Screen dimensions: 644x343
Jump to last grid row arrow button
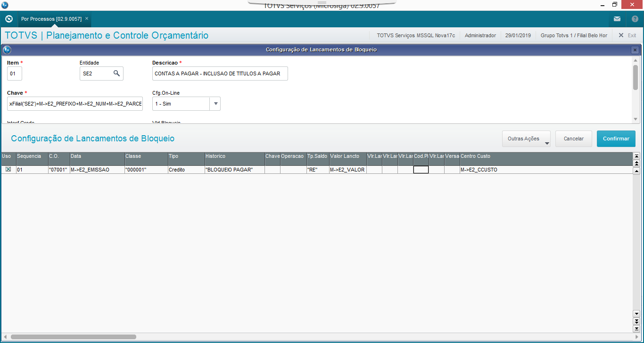(x=636, y=328)
